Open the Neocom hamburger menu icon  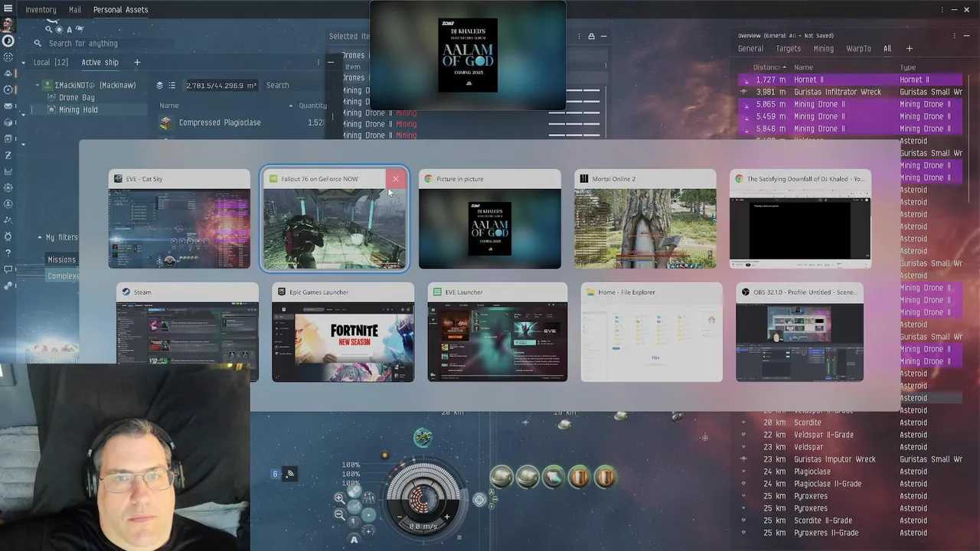pos(8,9)
